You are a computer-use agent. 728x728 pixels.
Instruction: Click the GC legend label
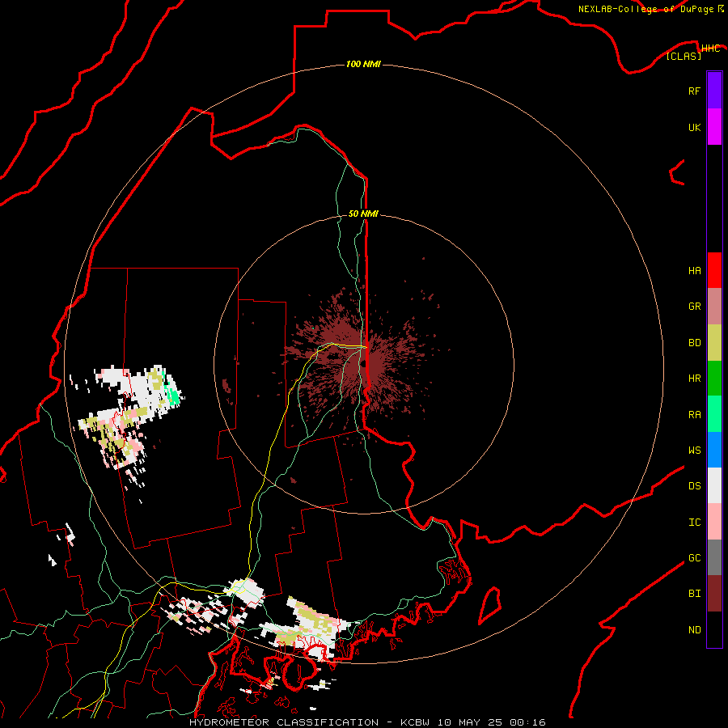coord(694,558)
